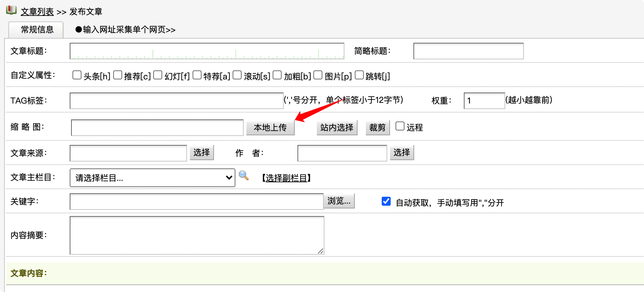Viewport: 644px width, 292px height.
Task: Check the 推荐[c] attribute box
Action: click(x=118, y=75)
